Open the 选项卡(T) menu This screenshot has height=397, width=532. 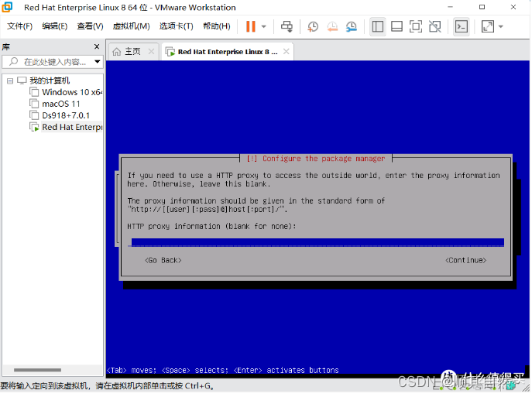(176, 26)
